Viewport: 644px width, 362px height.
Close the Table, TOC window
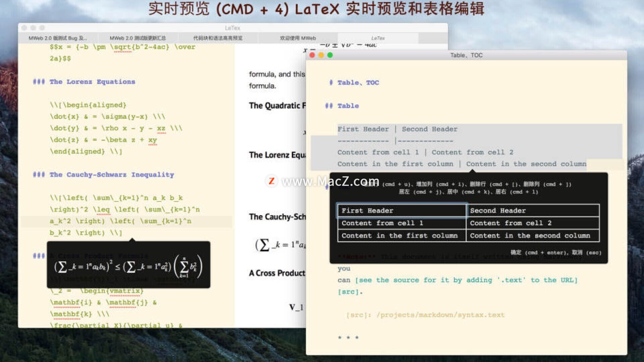point(312,55)
